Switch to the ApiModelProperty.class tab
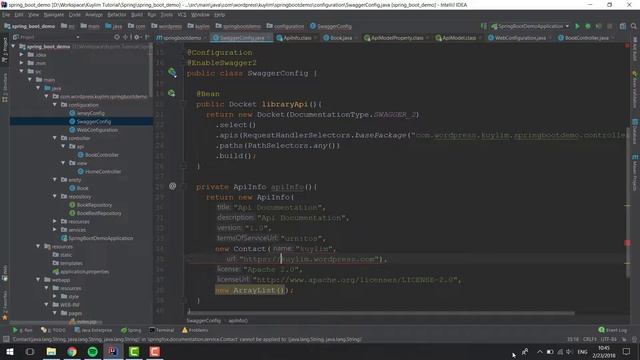This screenshot has height=360, width=640. click(396, 38)
